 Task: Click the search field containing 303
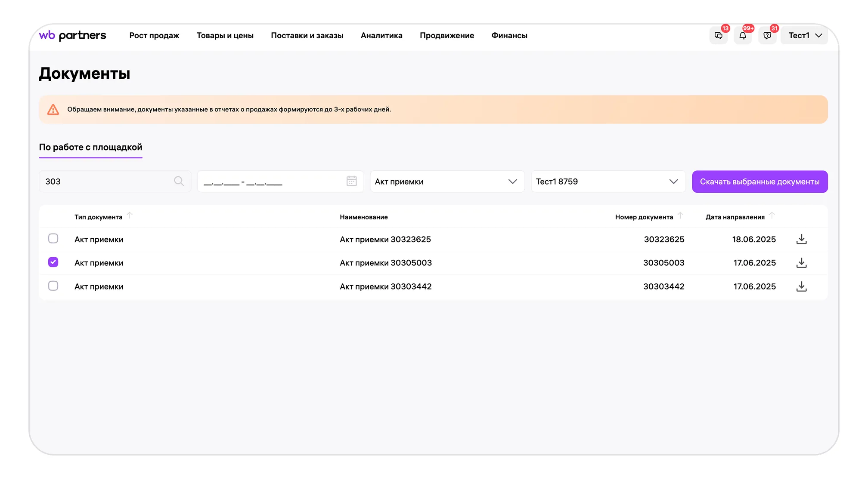tap(115, 182)
